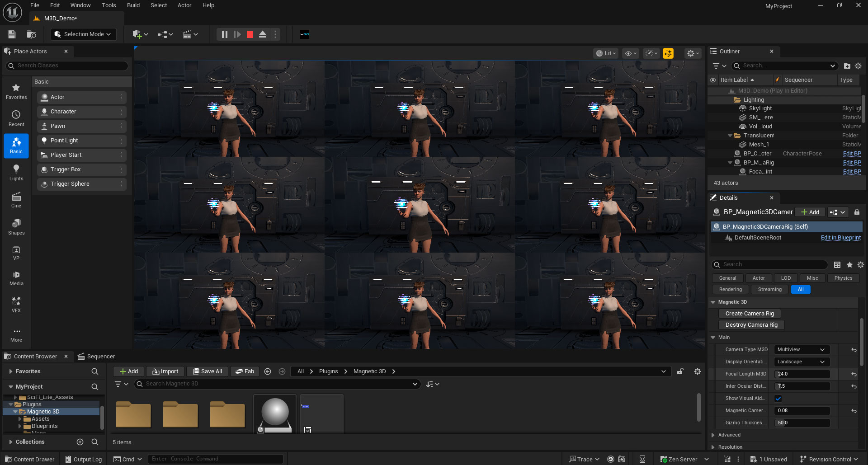Click the Edit in Blueprint link
Viewport: 868px width, 465px height.
pyautogui.click(x=840, y=238)
